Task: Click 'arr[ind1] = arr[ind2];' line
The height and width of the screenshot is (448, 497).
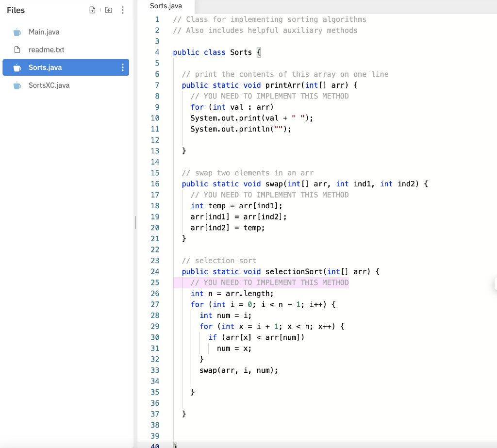Action: click(x=238, y=217)
